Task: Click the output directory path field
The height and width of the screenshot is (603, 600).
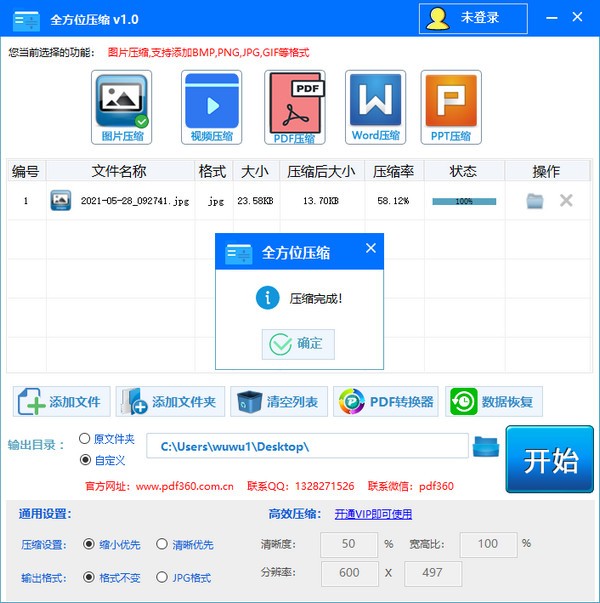Action: 307,446
